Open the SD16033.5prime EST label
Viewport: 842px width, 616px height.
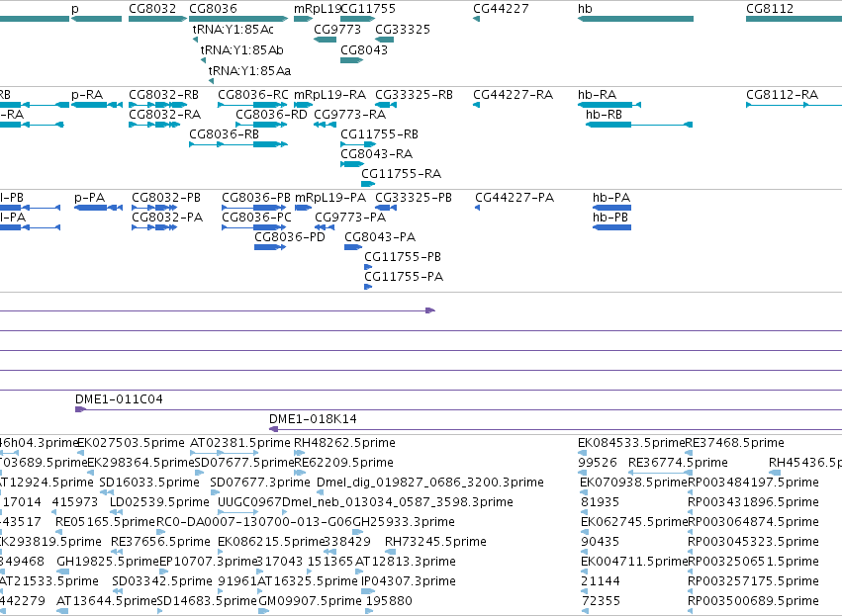149,483
